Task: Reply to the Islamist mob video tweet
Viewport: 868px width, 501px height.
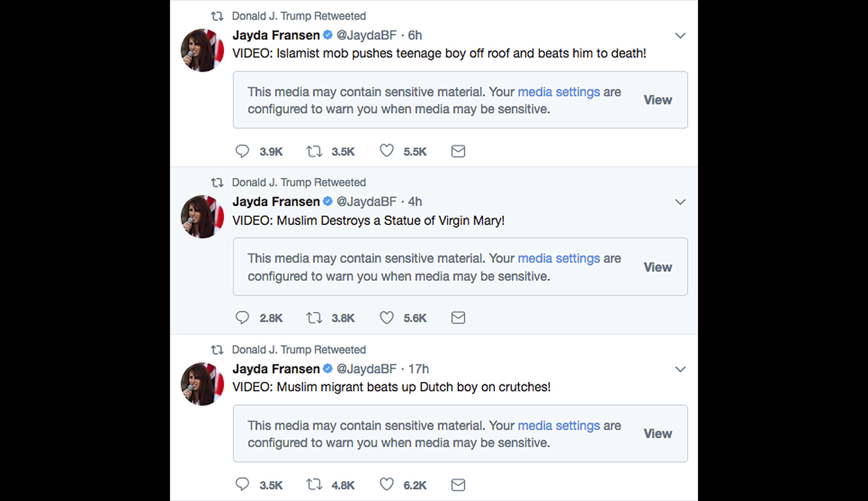Action: tap(242, 151)
